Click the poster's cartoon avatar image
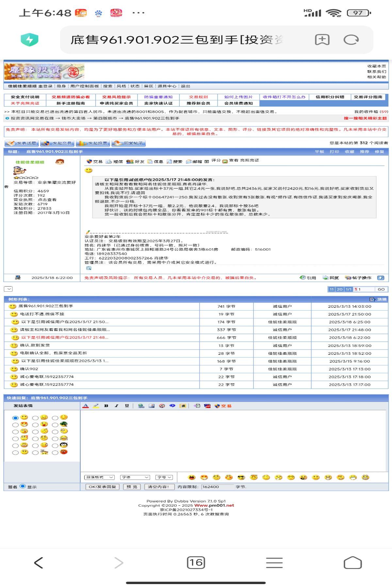392x588 pixels. 20,171
